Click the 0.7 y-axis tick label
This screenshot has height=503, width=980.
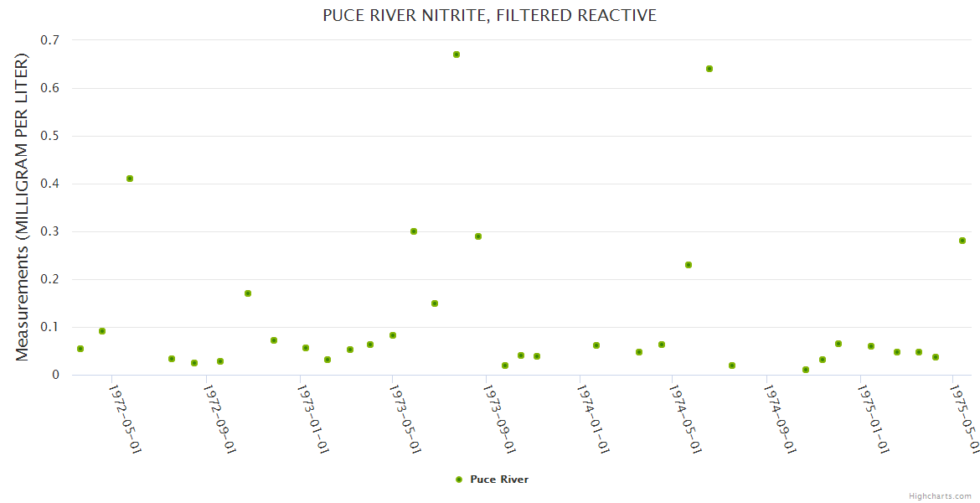[50, 40]
